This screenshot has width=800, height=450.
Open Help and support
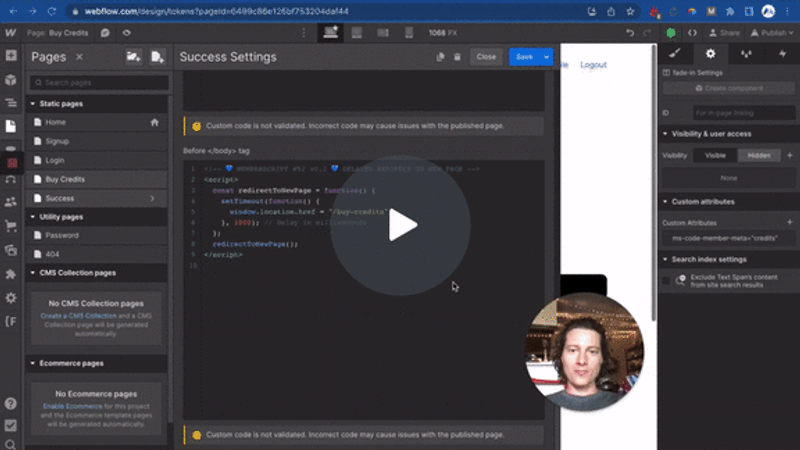click(11, 404)
